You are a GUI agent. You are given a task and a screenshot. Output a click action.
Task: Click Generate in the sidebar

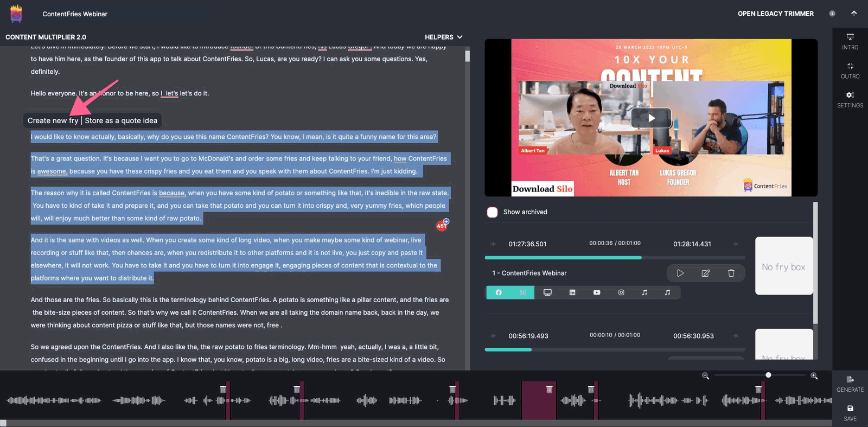coord(850,384)
